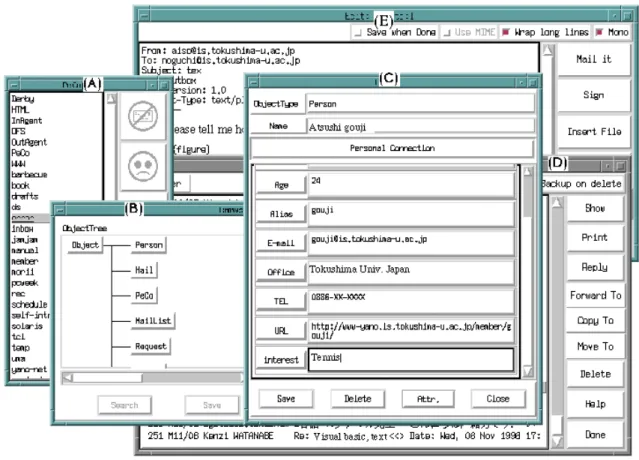Click the Move To button
This screenshot has width=639, height=460.
coord(595,346)
